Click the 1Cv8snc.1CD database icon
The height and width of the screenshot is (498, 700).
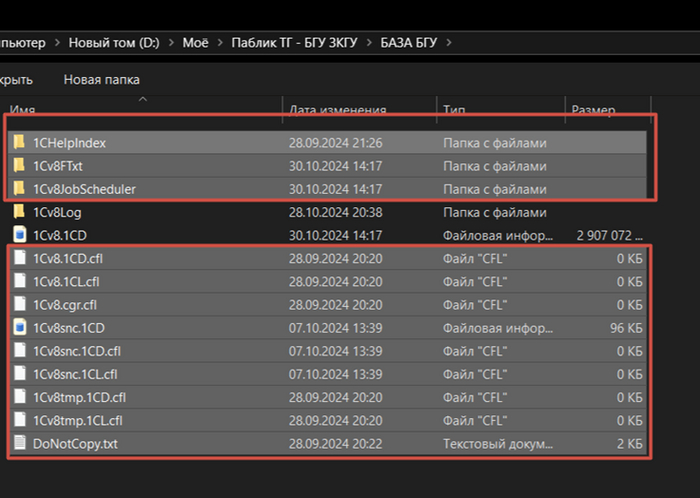pyautogui.click(x=20, y=328)
